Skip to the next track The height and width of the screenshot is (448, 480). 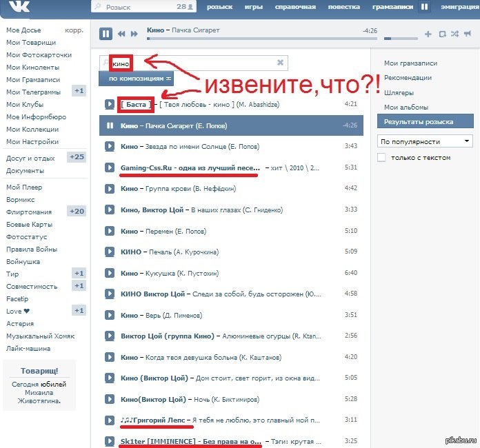coord(134,34)
